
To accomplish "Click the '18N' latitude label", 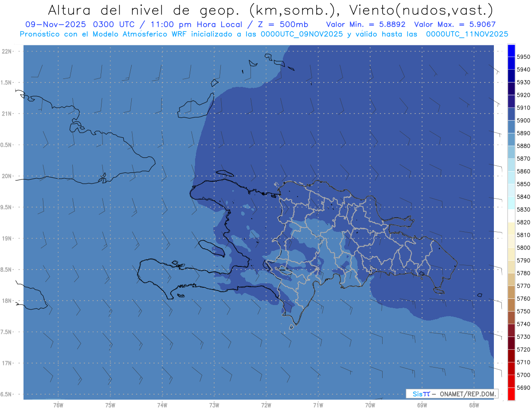I will 7,301.
